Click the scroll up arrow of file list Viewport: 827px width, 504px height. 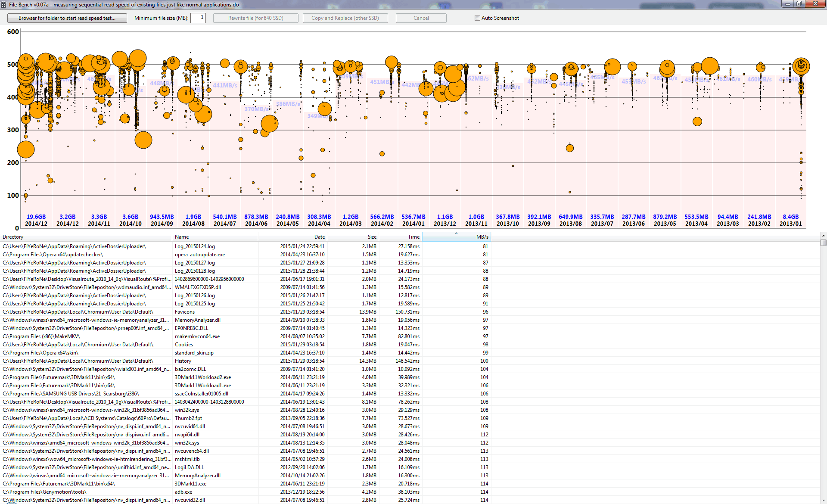(823, 236)
